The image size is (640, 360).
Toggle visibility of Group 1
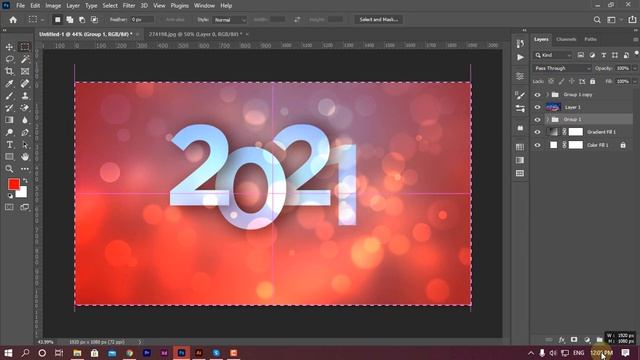[537, 120]
